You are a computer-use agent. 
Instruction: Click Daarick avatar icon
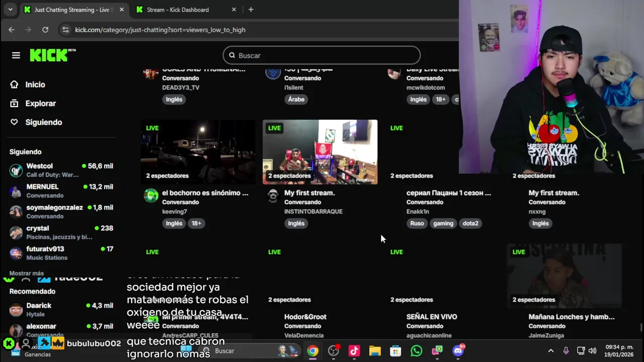16,310
